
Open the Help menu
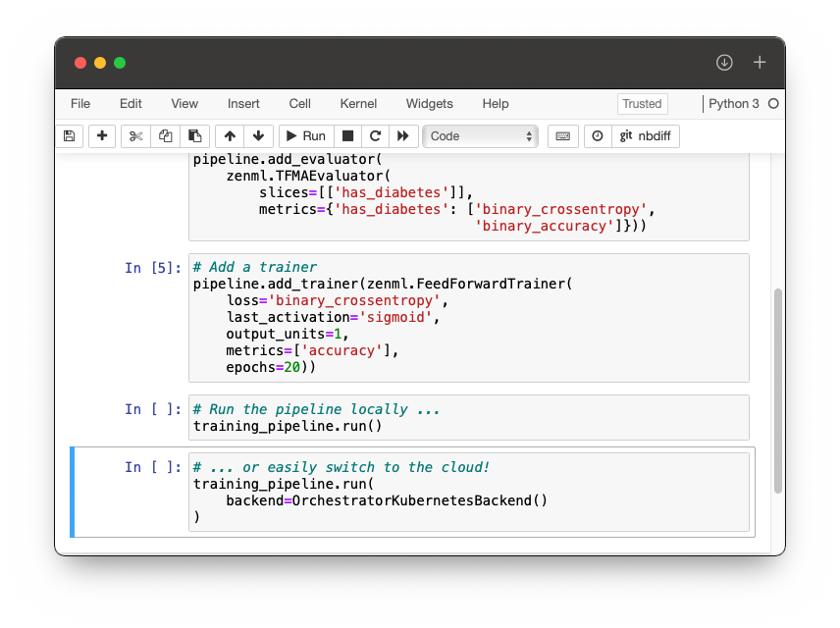[x=496, y=103]
